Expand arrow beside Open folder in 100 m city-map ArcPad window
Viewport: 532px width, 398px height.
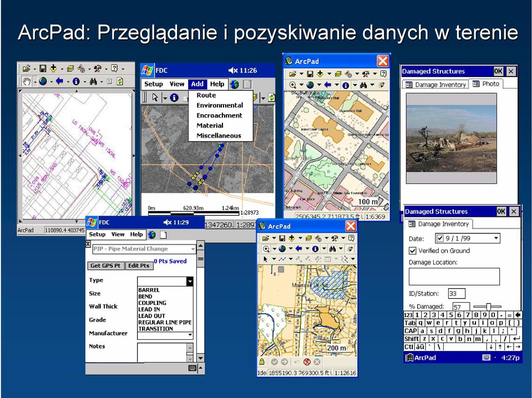[301, 74]
